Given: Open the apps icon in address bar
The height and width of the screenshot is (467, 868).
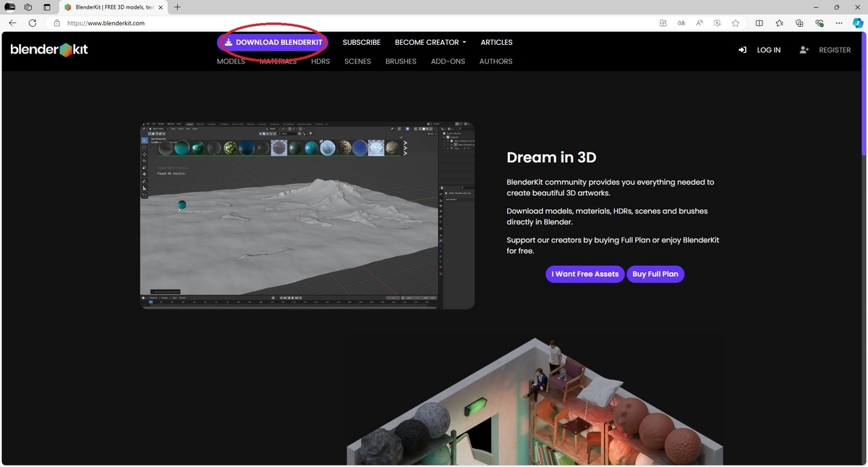Looking at the screenshot, I should [x=663, y=22].
